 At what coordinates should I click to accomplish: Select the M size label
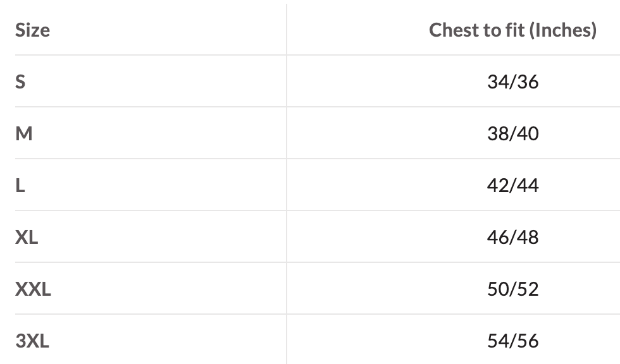pos(23,133)
